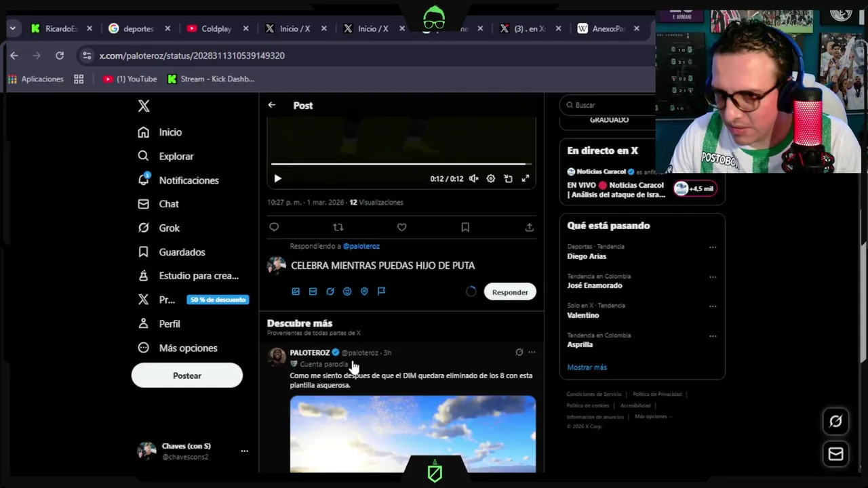This screenshot has width=868, height=488.
Task: Mute the video volume icon
Action: point(474,178)
